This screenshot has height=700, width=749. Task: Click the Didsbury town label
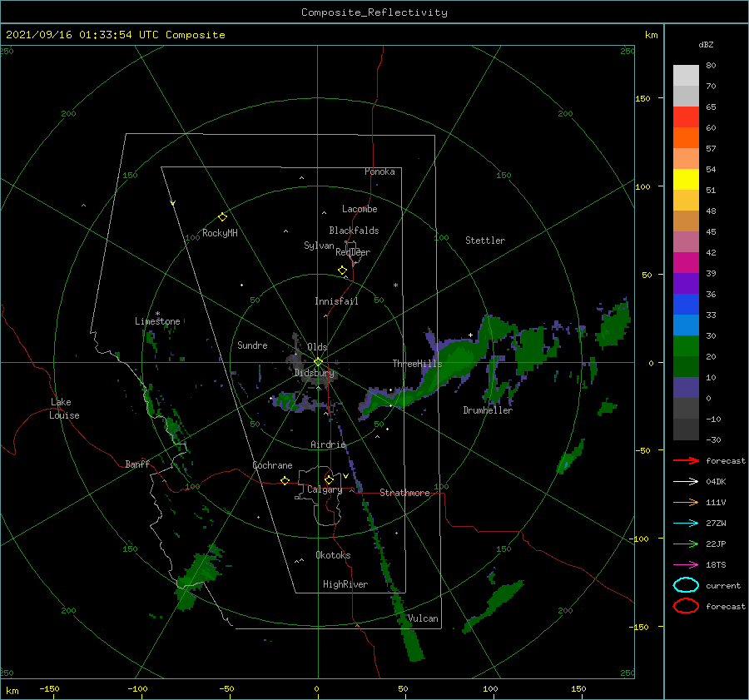click(315, 373)
